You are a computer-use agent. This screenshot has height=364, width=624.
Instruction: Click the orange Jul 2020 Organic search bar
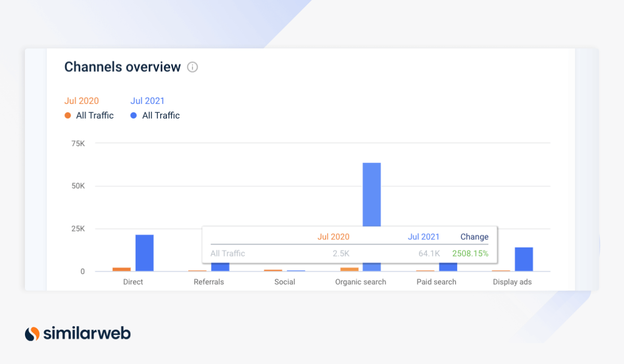coord(349,269)
